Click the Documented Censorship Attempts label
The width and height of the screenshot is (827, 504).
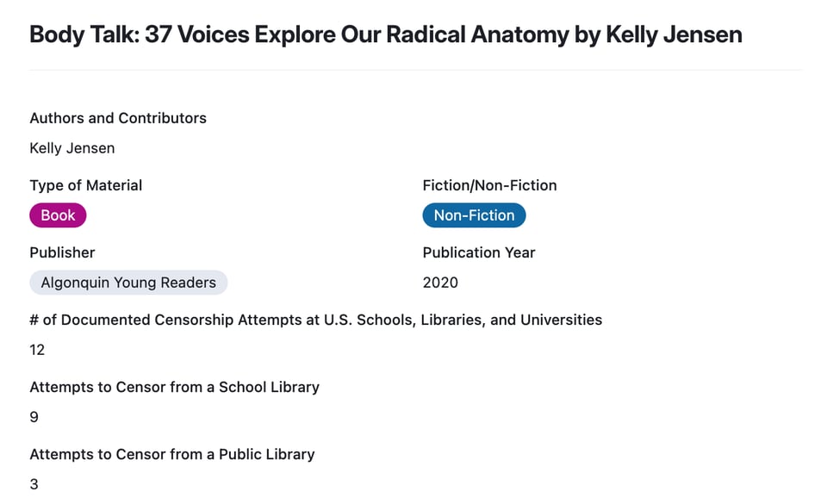pos(315,320)
